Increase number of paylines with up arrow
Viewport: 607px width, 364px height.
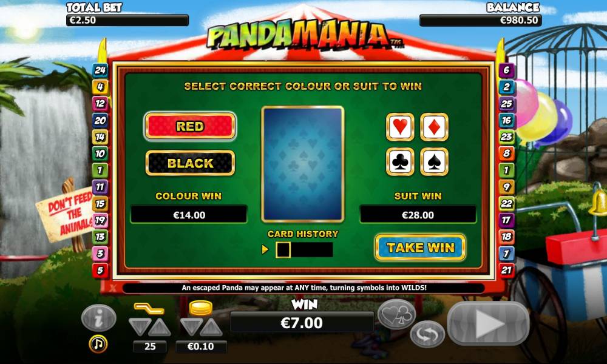160,327
